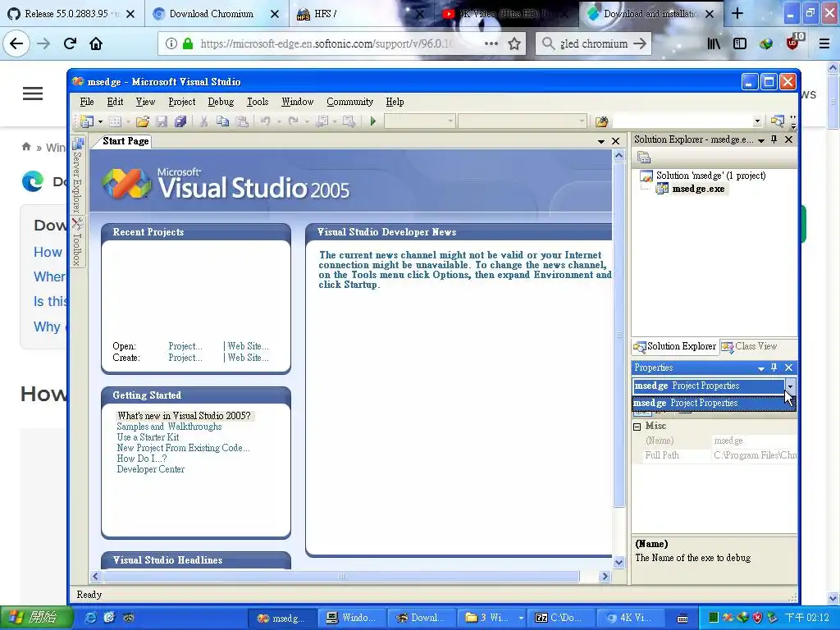This screenshot has height=630, width=840.
Task: Click Open Web Site link
Action: pyautogui.click(x=248, y=346)
